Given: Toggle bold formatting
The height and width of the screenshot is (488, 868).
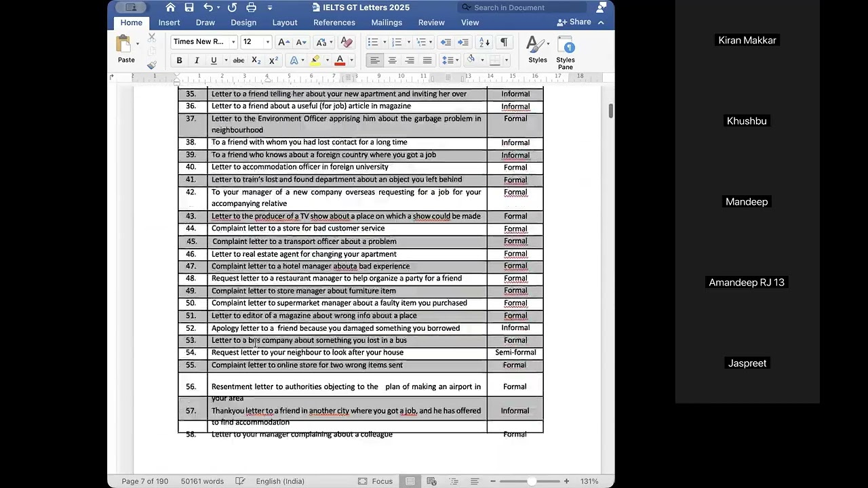Looking at the screenshot, I should click(179, 60).
